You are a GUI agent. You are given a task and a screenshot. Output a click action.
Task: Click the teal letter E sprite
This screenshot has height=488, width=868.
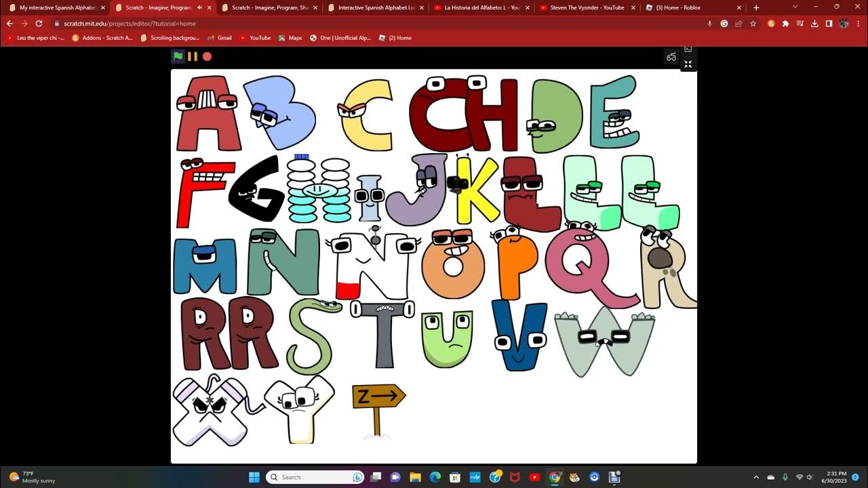(614, 113)
